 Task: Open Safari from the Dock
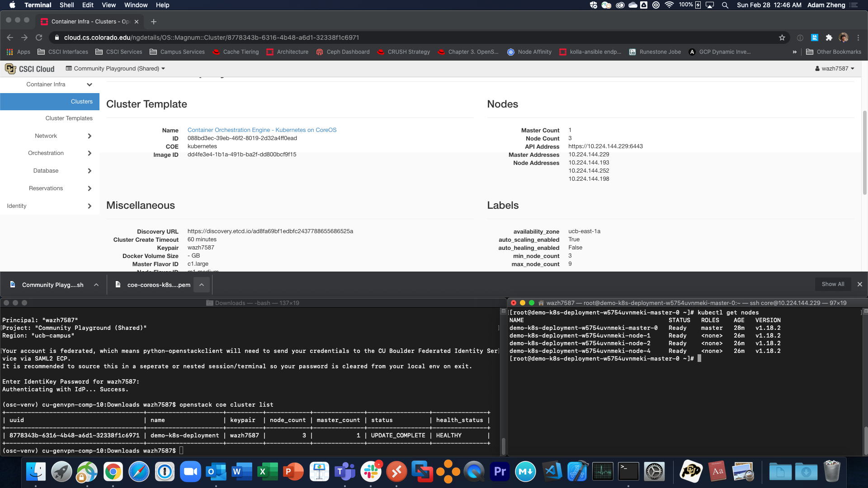point(139,472)
